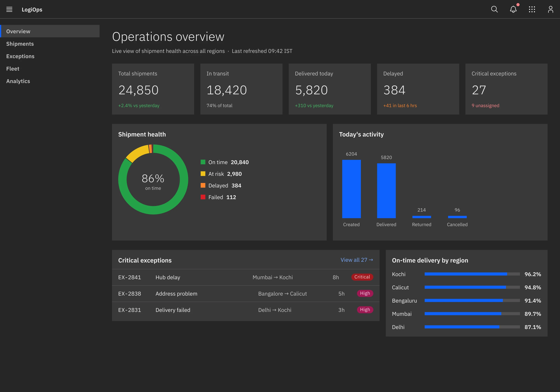Click the High badge on Delivery failed row
560x392 pixels.
pyautogui.click(x=365, y=310)
